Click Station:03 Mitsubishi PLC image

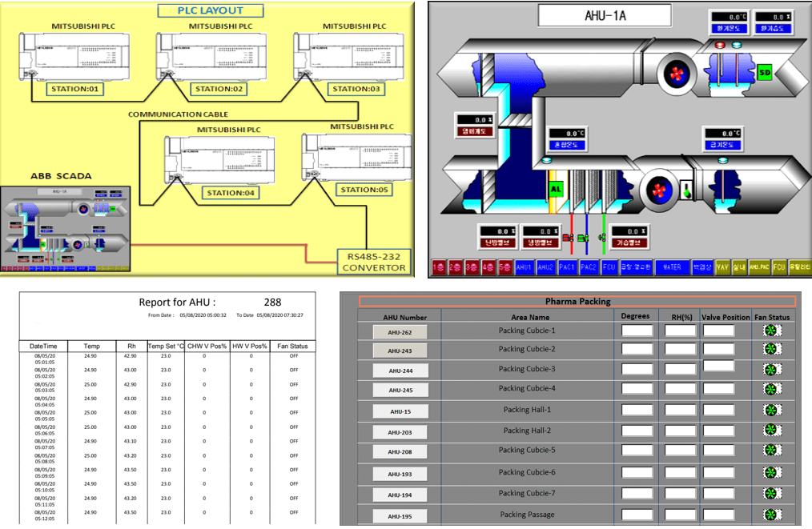pyautogui.click(x=348, y=56)
